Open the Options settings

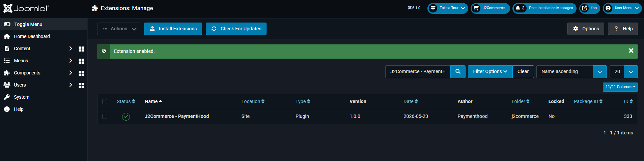[x=586, y=29]
